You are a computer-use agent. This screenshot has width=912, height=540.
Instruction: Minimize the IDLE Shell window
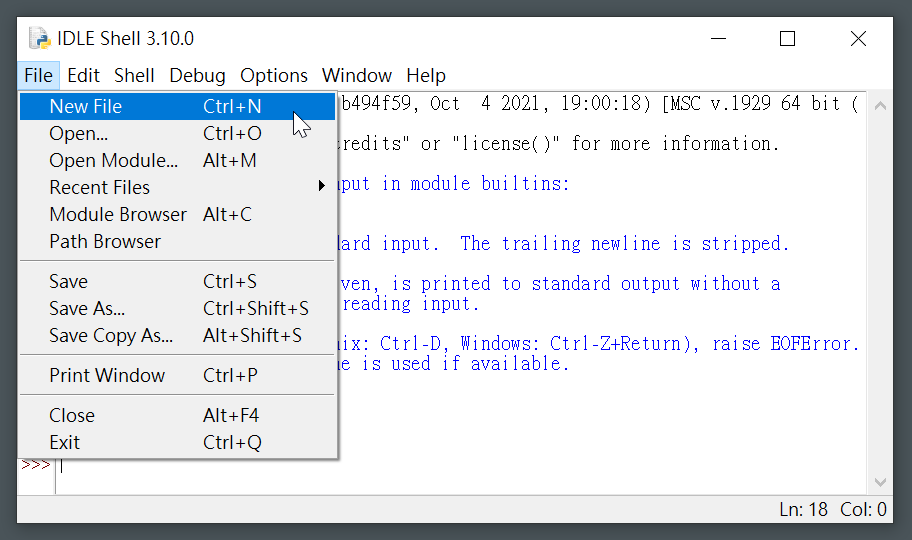pos(718,38)
